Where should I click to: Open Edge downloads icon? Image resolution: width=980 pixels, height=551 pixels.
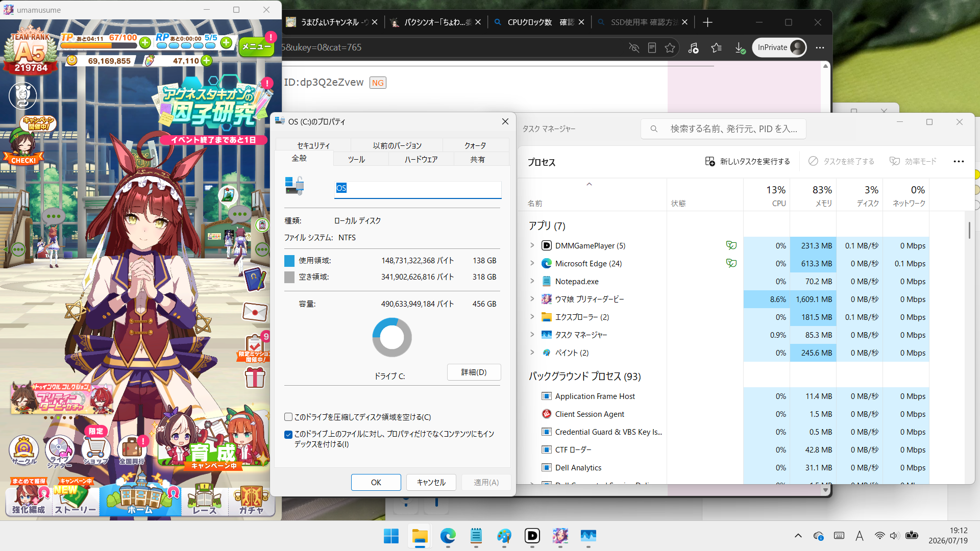click(x=740, y=47)
